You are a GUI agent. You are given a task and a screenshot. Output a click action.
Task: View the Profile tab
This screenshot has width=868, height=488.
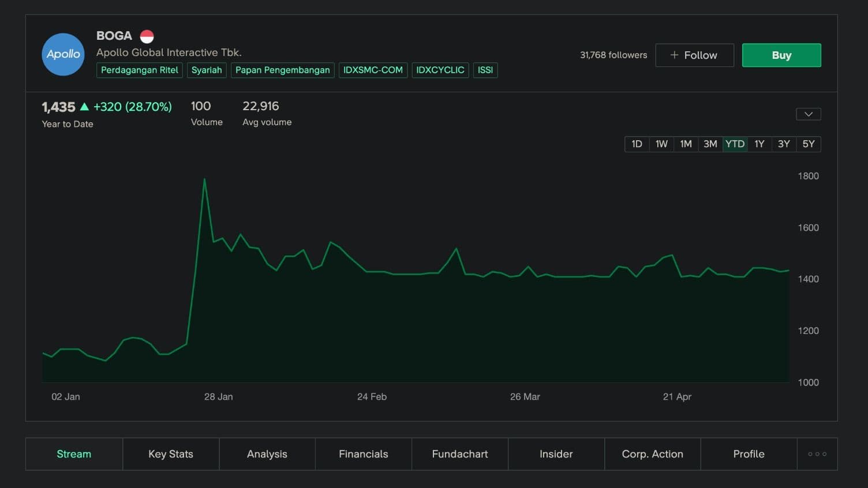749,454
